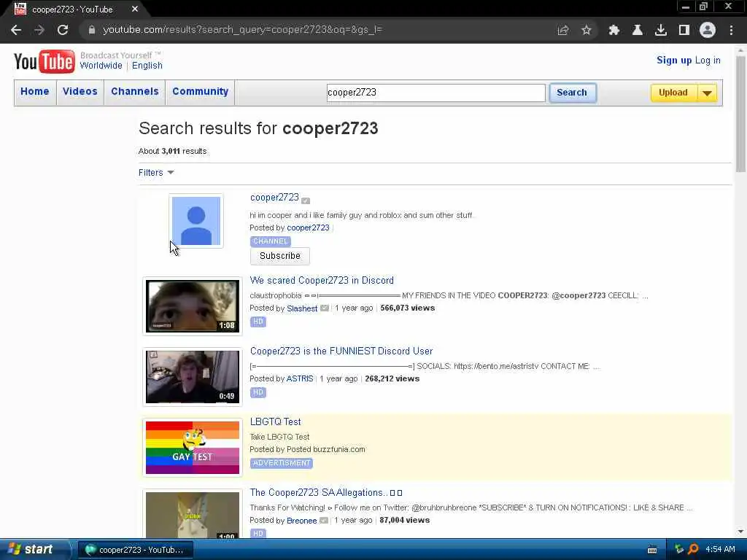Click the 4:54 AM taskbar clock
This screenshot has height=560, width=747.
(720, 549)
